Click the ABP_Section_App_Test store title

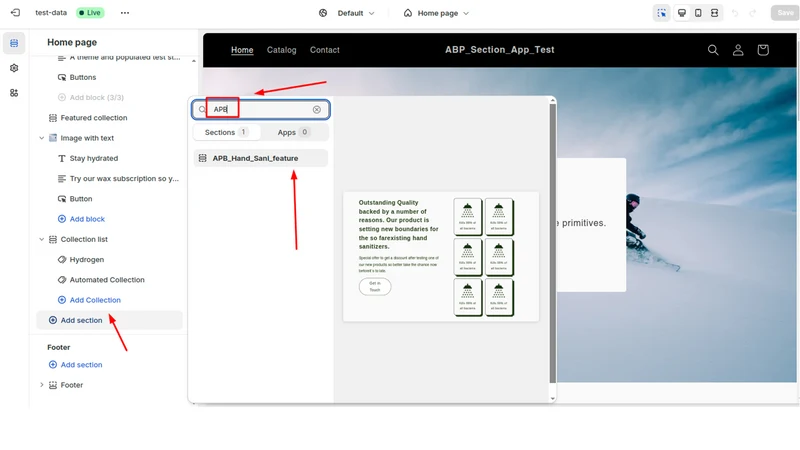499,49
